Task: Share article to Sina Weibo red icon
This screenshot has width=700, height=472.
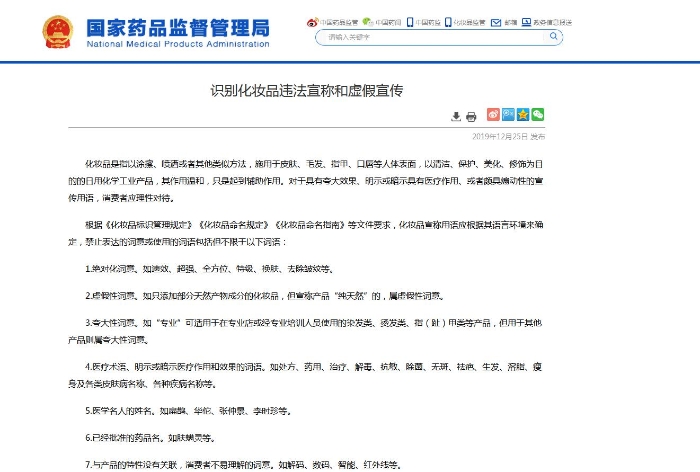Action: 493,115
